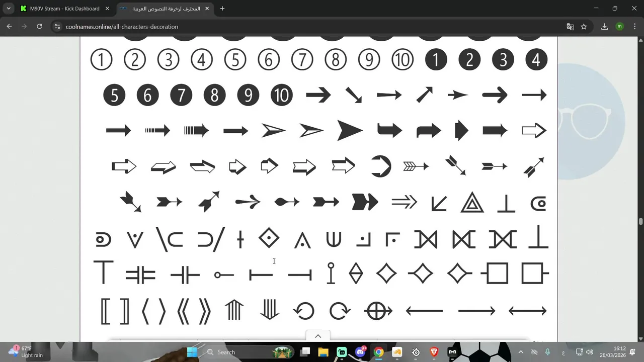Open Discord from the taskbar
The height and width of the screenshot is (362, 644).
(x=360, y=352)
